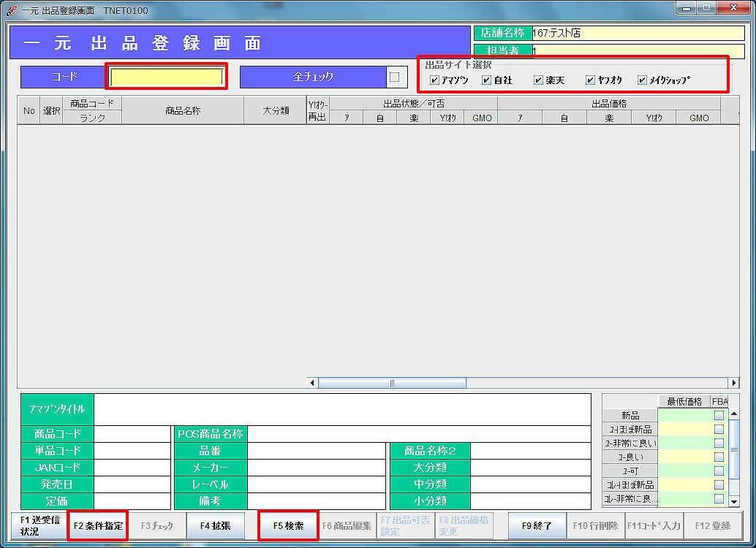Uncheck the 楽天 site checkbox
The image size is (756, 548).
coord(539,80)
